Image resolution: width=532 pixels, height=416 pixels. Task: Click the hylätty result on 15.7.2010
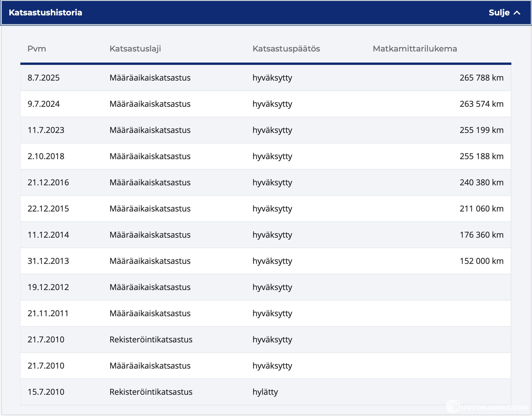point(265,392)
